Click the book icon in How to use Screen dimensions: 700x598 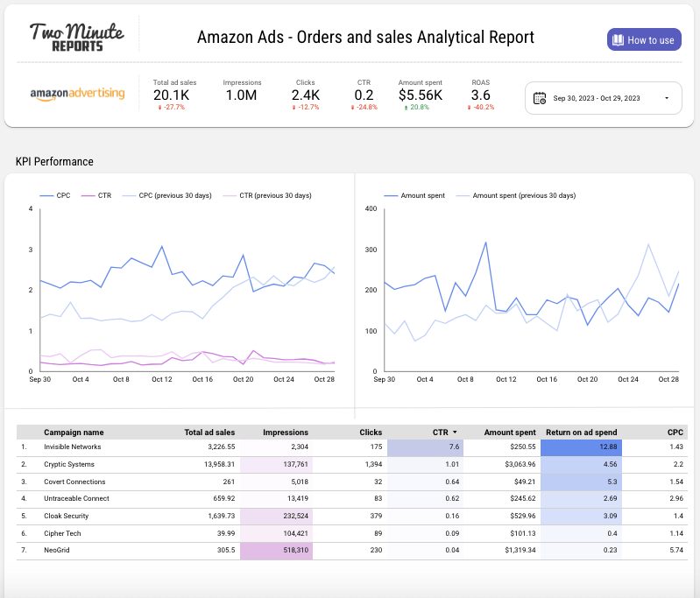click(x=618, y=39)
